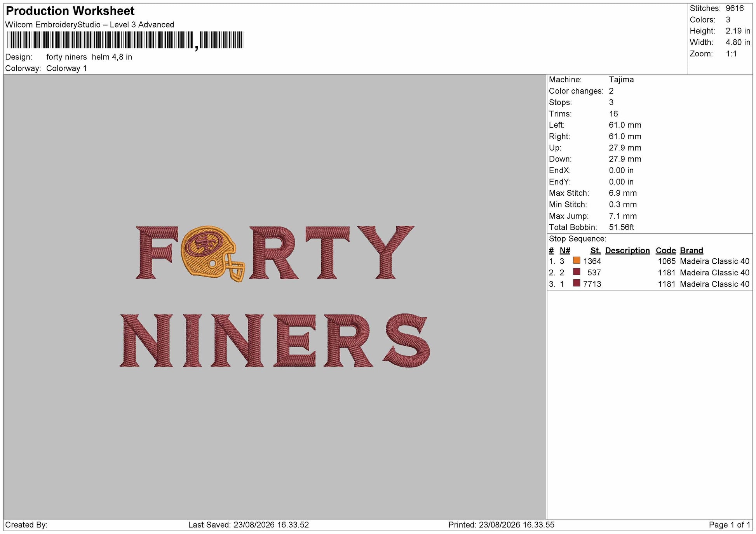Click the Machine value "Tajima"

621,80
